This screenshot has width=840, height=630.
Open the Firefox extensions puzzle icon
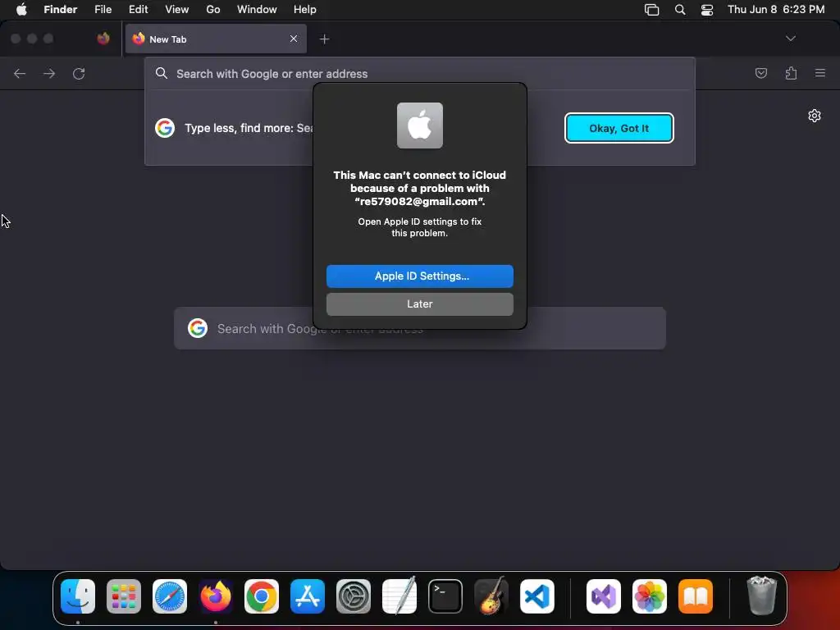(x=791, y=73)
